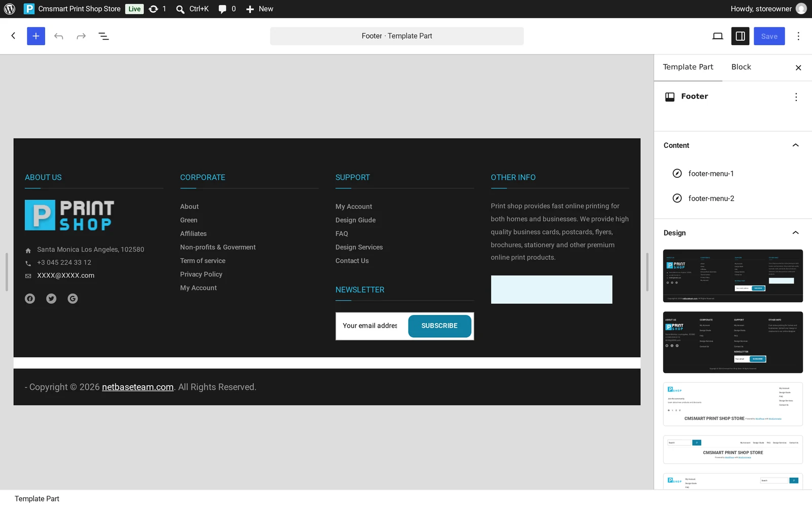
Task: Select the Template Part tab
Action: tap(688, 67)
